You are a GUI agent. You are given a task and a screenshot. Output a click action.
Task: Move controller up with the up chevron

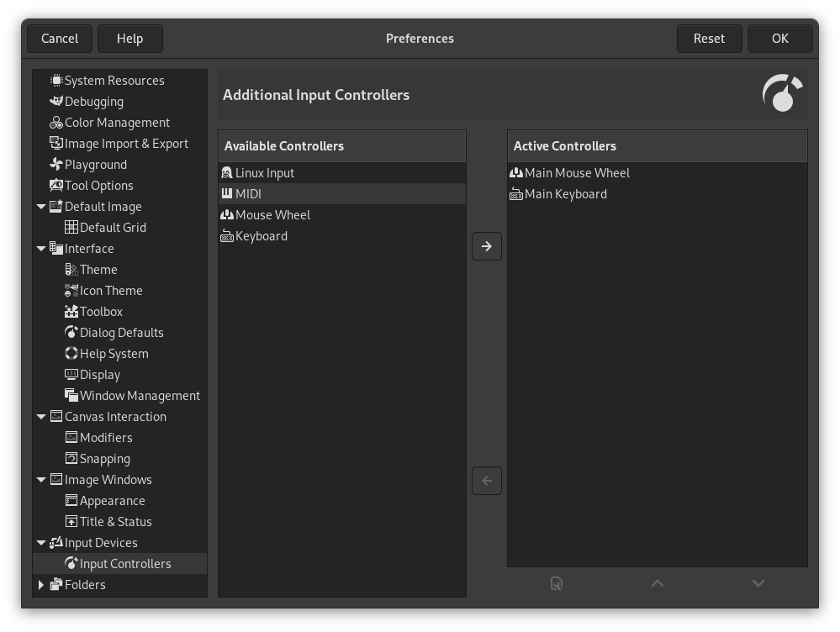[657, 582]
